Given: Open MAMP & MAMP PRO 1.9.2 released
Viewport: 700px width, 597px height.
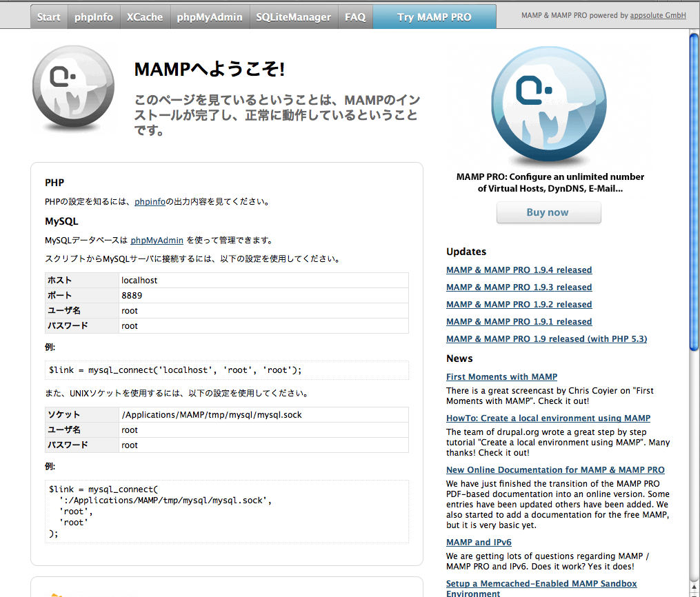Looking at the screenshot, I should (519, 304).
